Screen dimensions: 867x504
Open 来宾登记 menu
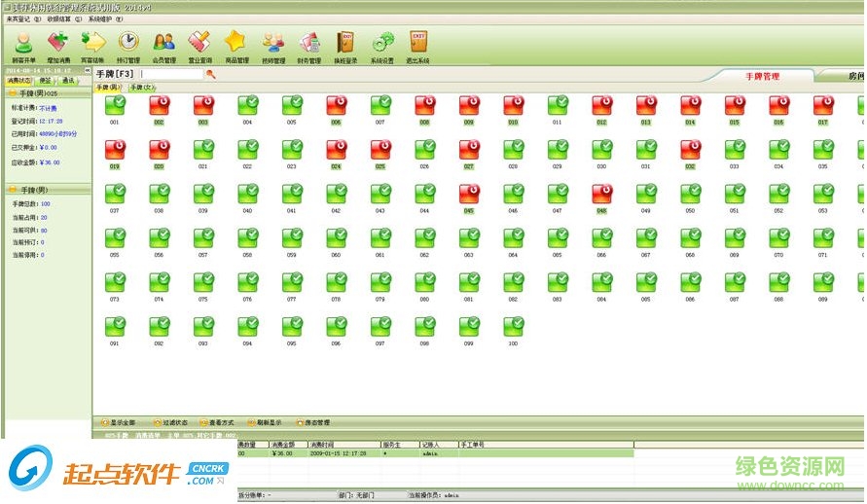tap(23, 18)
